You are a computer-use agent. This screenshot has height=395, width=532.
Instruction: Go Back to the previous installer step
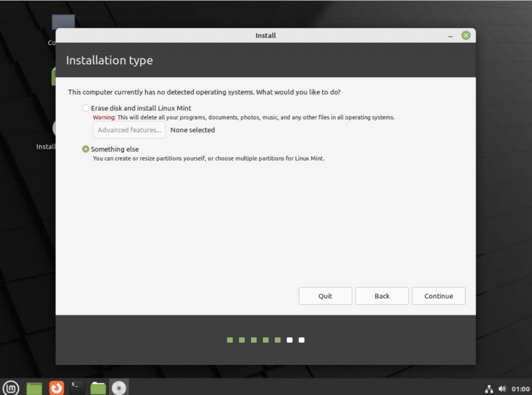[382, 296]
